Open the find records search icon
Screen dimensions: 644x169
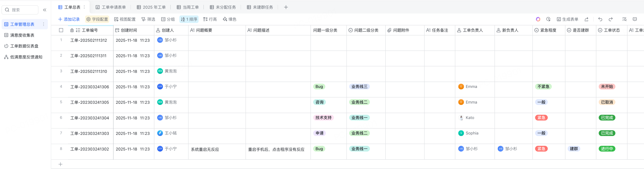624,19
